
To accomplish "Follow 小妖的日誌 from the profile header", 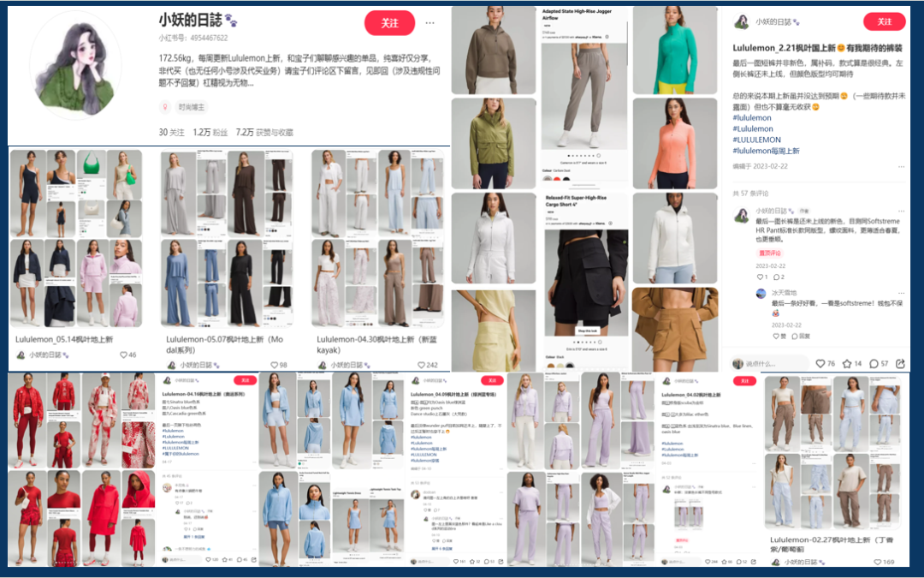I will point(389,23).
